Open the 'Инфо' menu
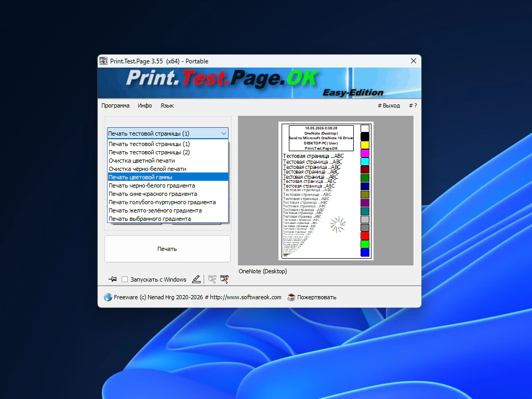Image resolution: width=532 pixels, height=399 pixels. coord(145,105)
